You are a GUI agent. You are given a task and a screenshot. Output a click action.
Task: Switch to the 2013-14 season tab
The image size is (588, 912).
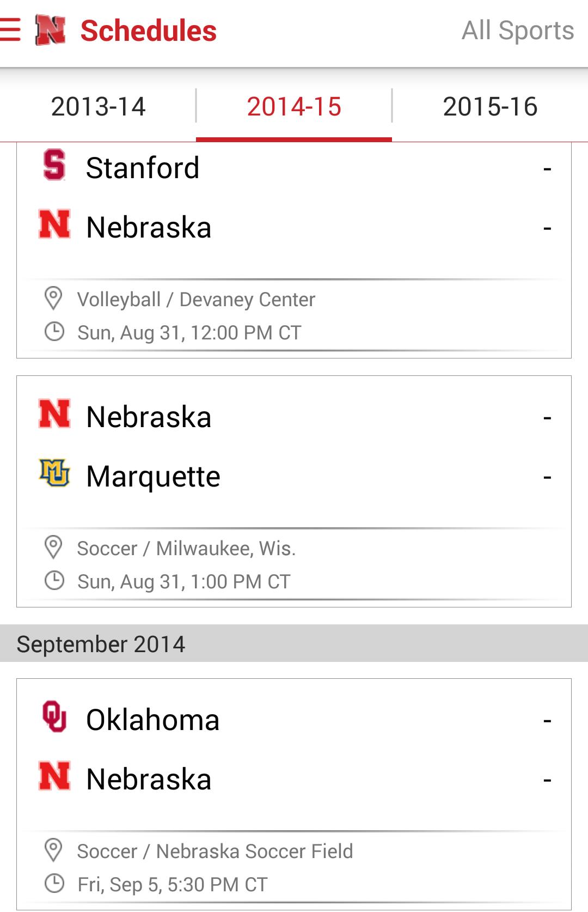(x=98, y=106)
